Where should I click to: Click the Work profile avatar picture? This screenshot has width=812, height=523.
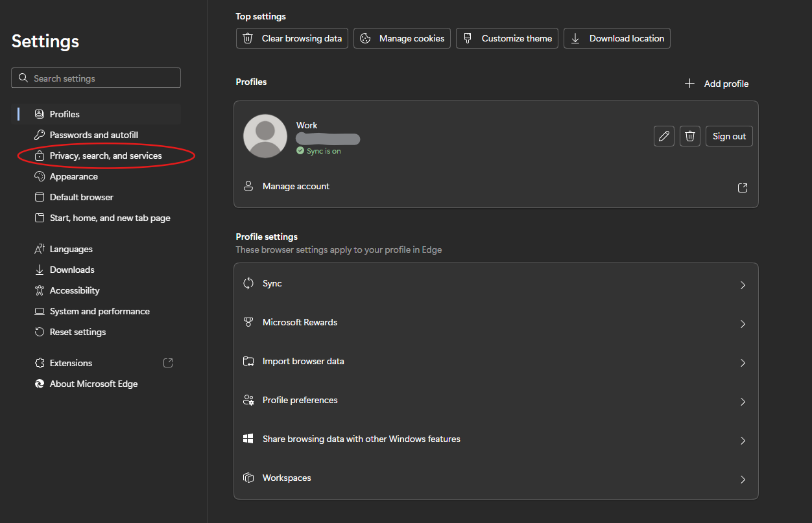265,136
